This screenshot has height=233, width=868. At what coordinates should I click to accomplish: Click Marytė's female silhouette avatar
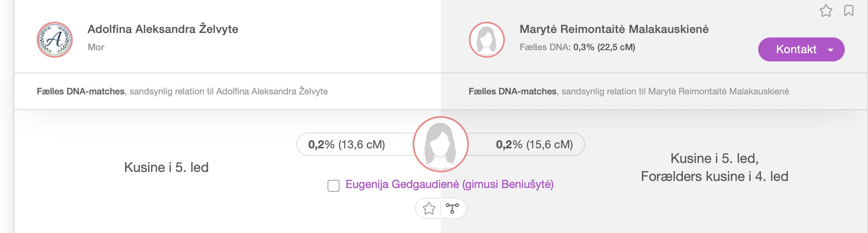click(x=487, y=40)
